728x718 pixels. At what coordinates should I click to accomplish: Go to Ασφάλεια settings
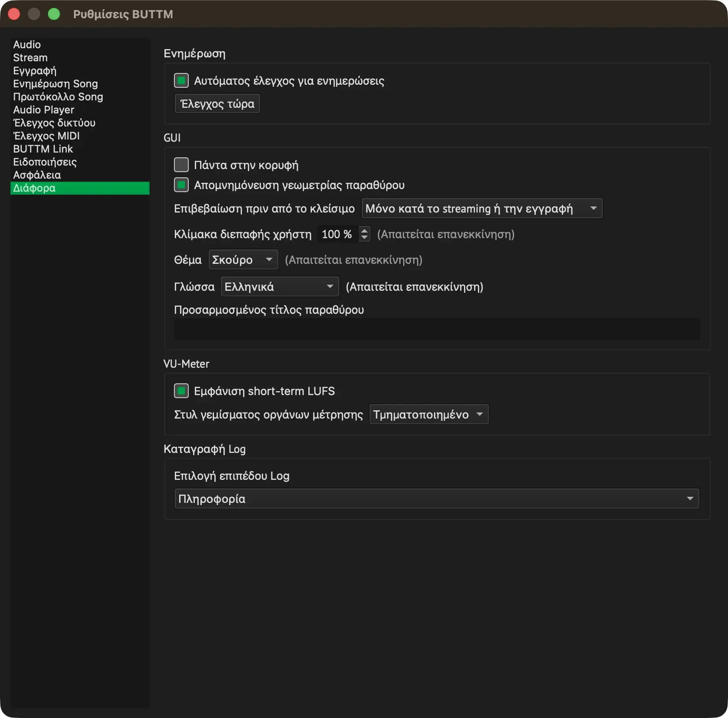point(80,175)
